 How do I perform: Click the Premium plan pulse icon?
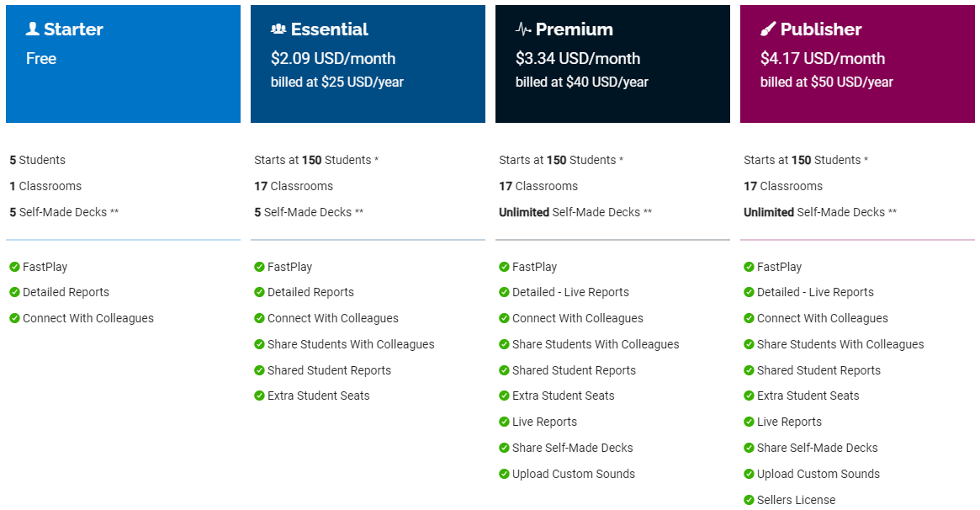pos(523,29)
